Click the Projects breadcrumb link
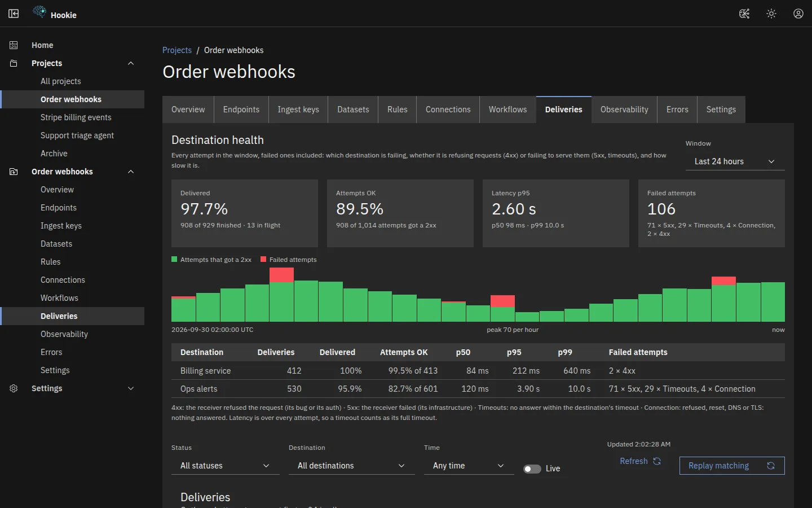 pos(177,50)
